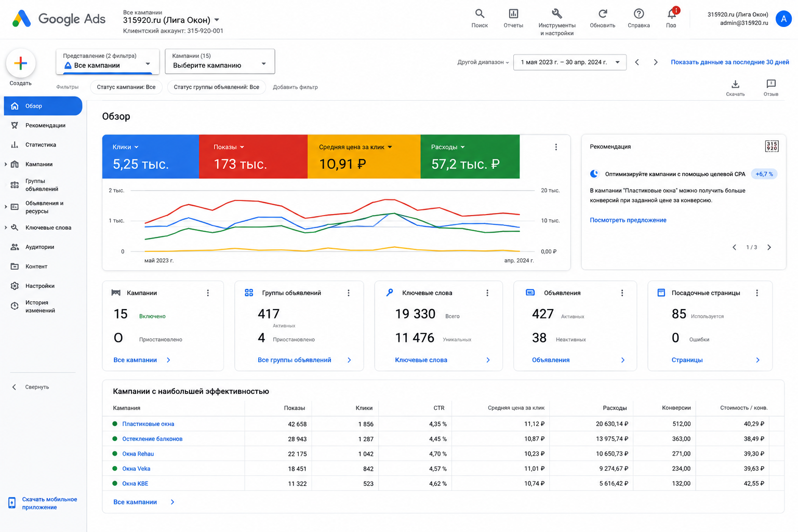Open chart card three-dot menu
This screenshot has height=532, width=798.
click(x=556, y=147)
